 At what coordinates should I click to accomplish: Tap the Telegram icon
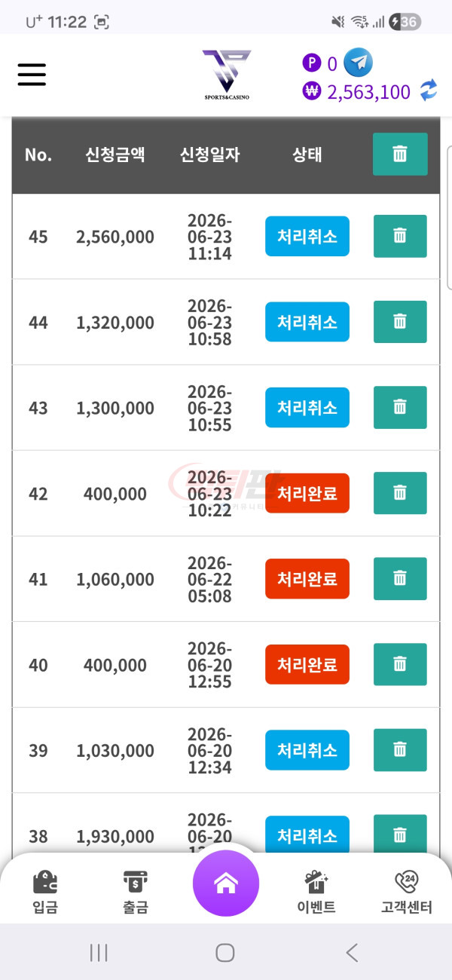point(358,63)
